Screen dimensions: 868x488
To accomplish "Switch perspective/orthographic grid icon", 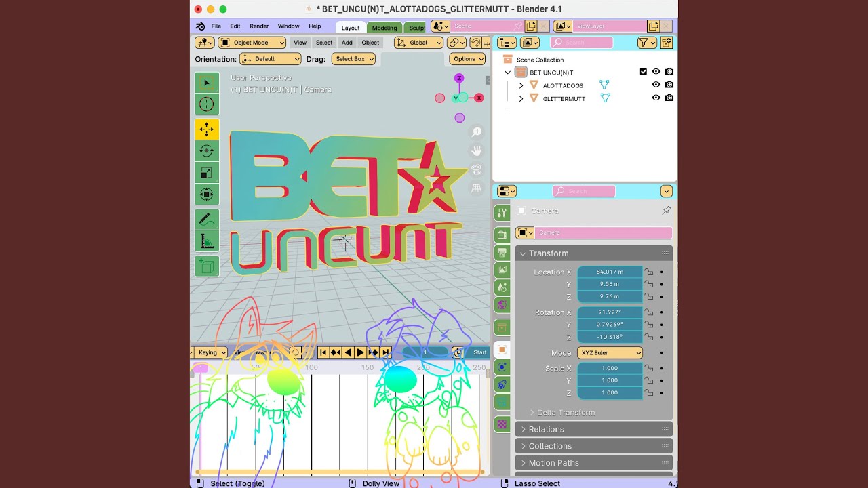I will [477, 188].
